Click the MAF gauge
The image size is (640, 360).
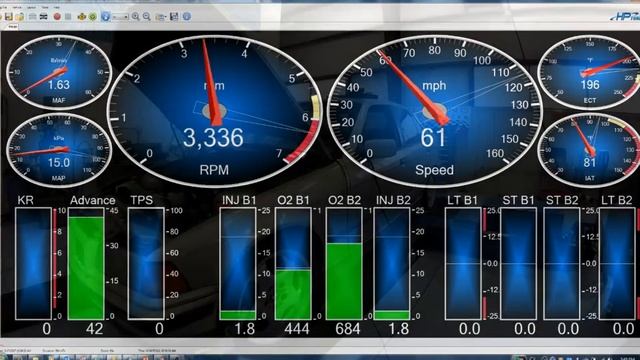click(59, 72)
